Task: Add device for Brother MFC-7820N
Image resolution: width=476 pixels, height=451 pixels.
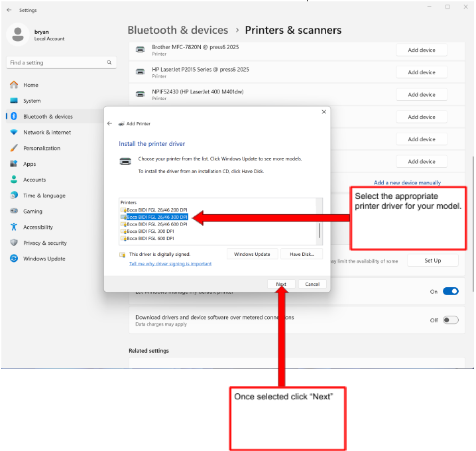Action: pyautogui.click(x=422, y=50)
